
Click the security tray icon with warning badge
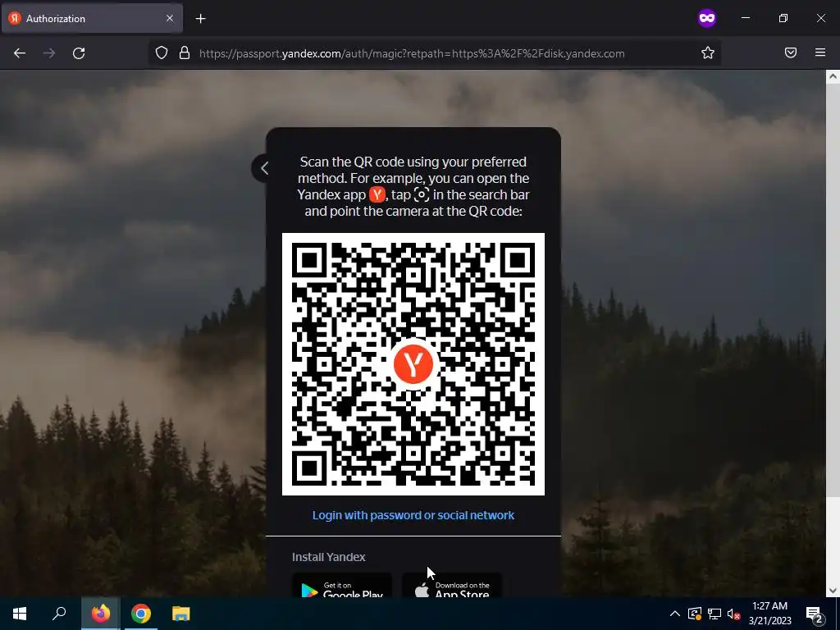coord(694,614)
